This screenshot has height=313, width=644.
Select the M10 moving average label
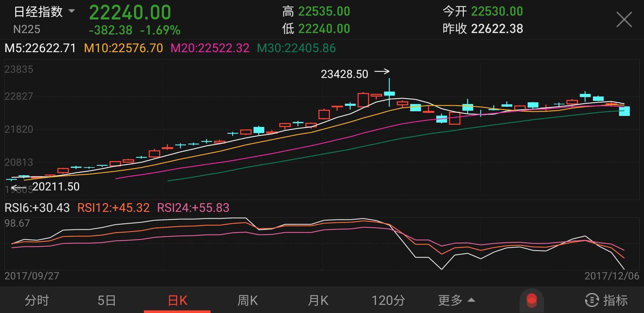tap(123, 48)
